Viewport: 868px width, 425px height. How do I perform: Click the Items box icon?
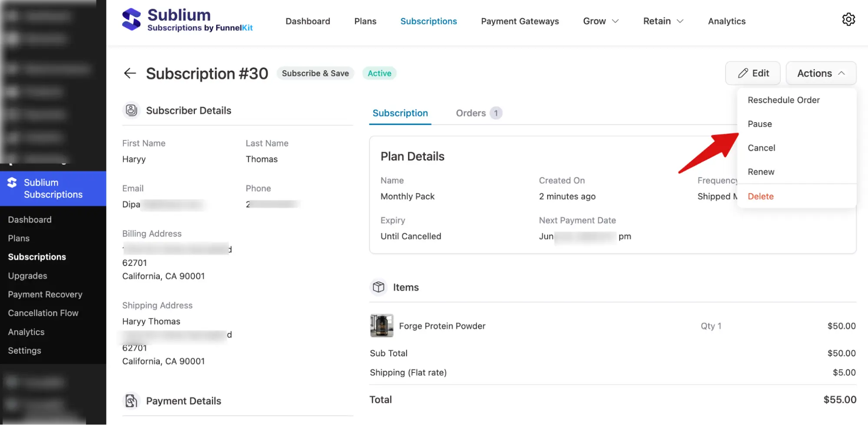coord(379,287)
